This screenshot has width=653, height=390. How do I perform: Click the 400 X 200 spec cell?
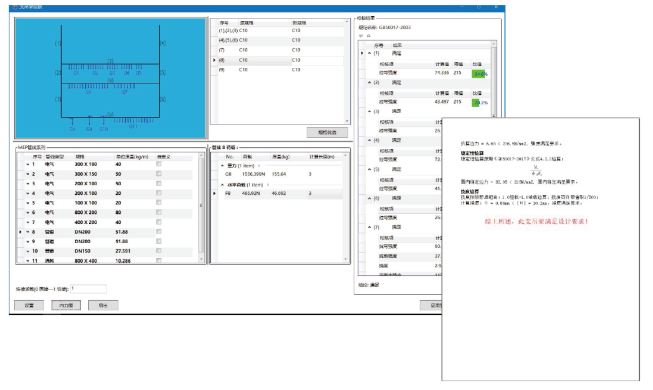point(86,222)
